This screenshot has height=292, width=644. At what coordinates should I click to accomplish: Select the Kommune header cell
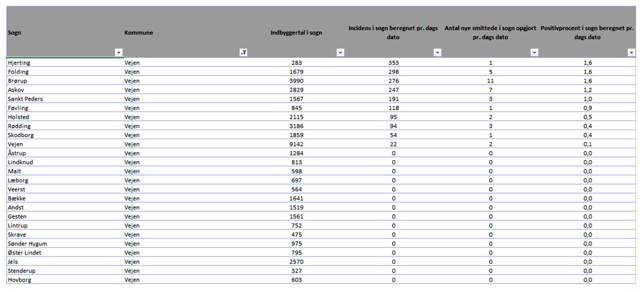[x=185, y=32]
